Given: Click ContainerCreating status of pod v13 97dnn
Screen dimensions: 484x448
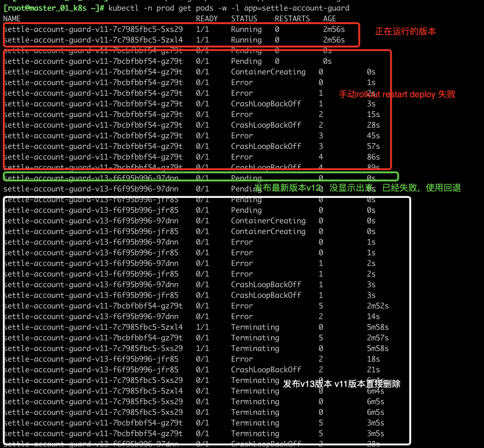Looking at the screenshot, I should [x=268, y=221].
